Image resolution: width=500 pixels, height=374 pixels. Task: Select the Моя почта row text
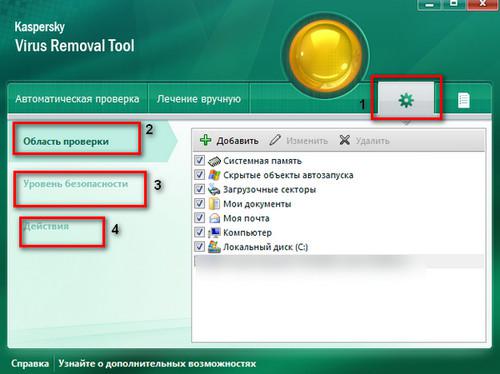[246, 218]
